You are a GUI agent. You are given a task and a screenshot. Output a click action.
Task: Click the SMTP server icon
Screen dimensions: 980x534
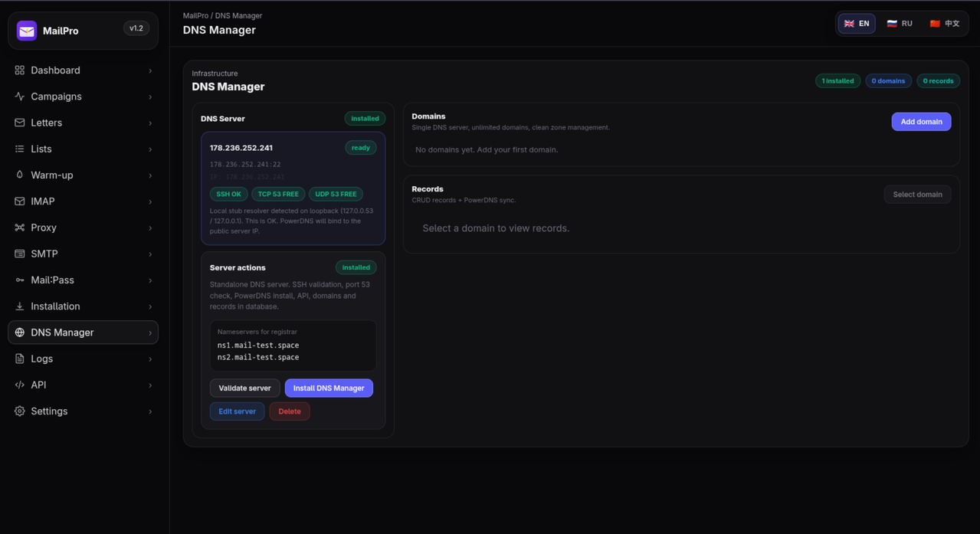click(20, 254)
